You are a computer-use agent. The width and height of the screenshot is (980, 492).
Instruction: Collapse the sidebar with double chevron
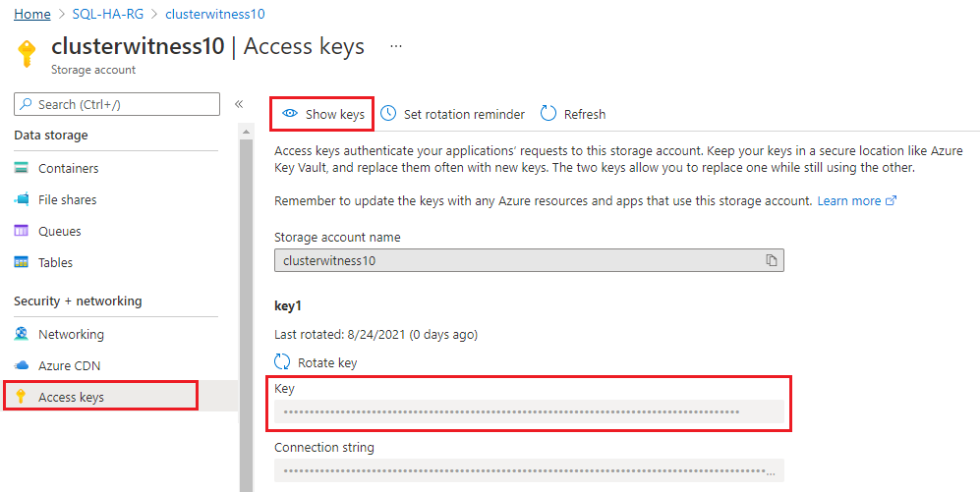[238, 104]
